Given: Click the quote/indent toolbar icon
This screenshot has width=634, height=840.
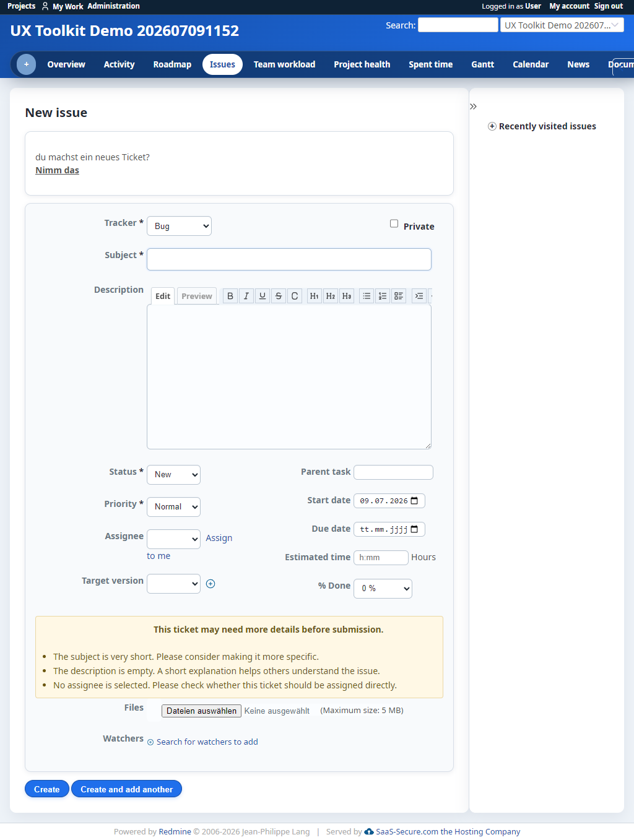Looking at the screenshot, I should (x=419, y=296).
